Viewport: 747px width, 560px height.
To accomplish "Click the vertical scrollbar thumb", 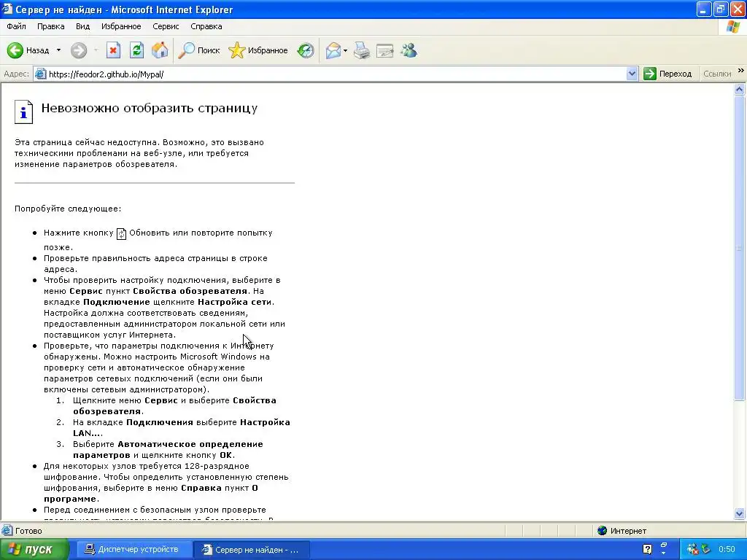I will tap(740, 248).
